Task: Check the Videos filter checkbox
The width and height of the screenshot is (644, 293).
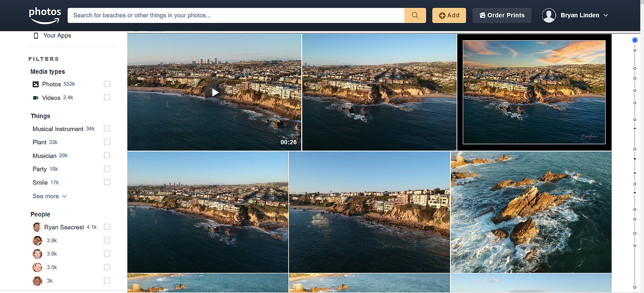Action: click(x=107, y=98)
